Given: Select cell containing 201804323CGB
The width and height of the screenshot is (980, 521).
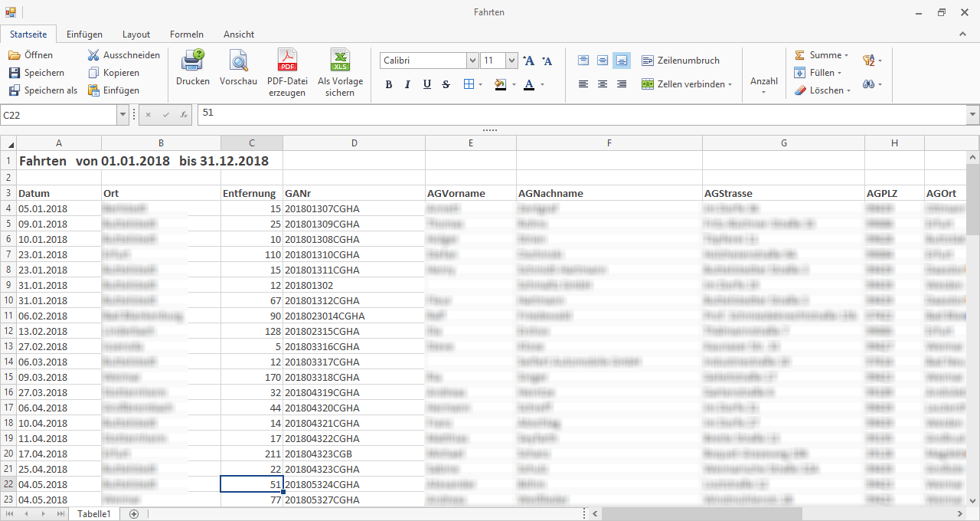Looking at the screenshot, I should pos(354,454).
